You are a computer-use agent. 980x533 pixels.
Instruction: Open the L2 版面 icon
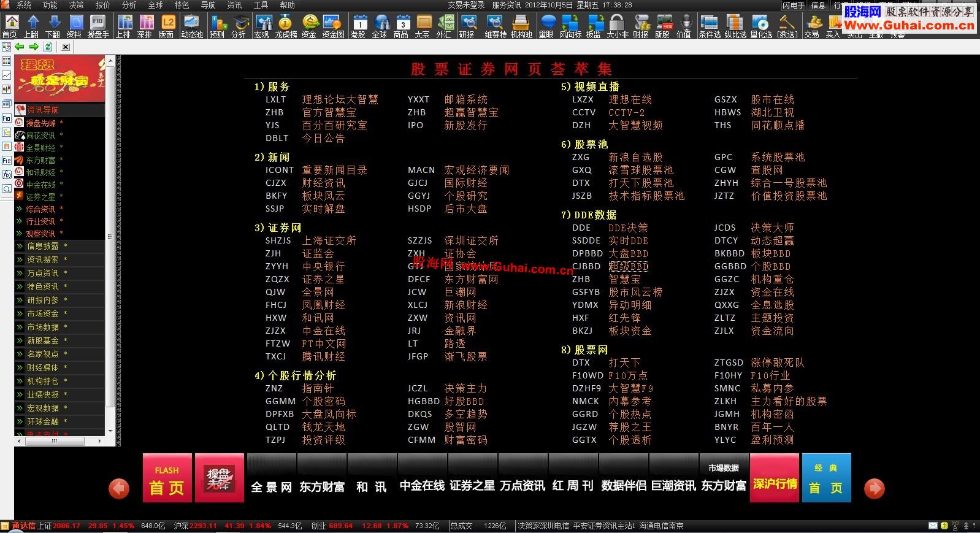pyautogui.click(x=166, y=26)
